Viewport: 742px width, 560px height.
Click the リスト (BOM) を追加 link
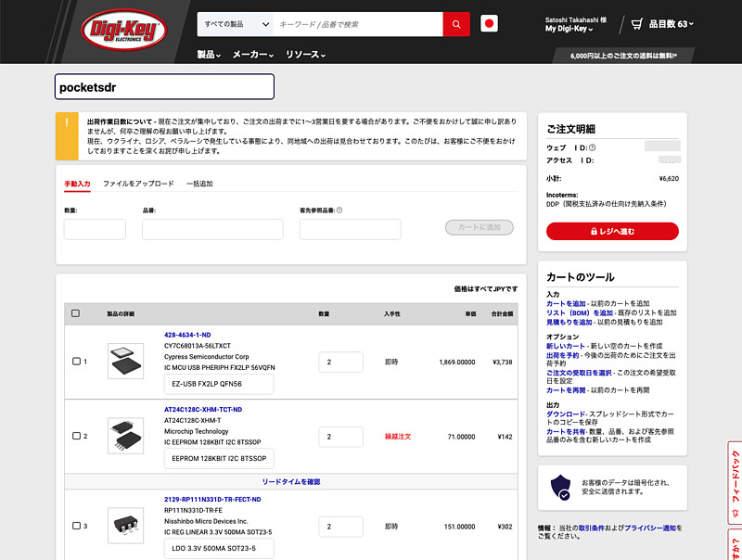[x=580, y=312]
